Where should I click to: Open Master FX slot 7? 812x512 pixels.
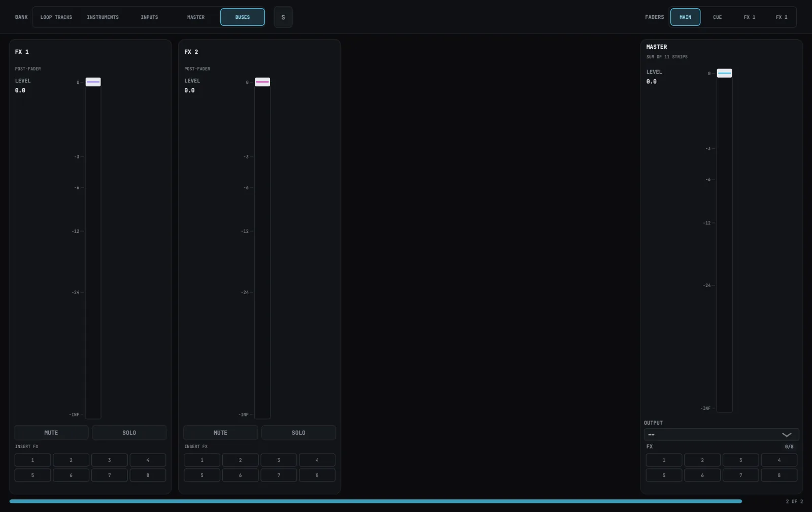click(x=741, y=475)
